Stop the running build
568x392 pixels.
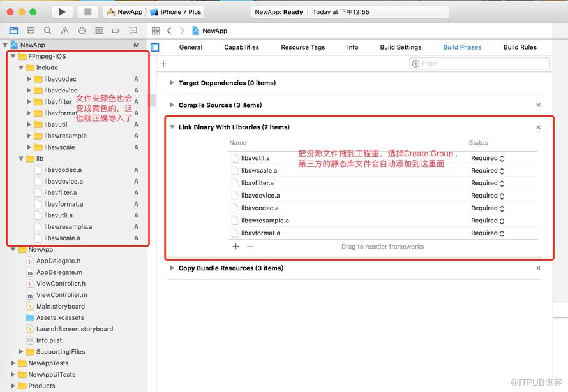click(x=87, y=12)
